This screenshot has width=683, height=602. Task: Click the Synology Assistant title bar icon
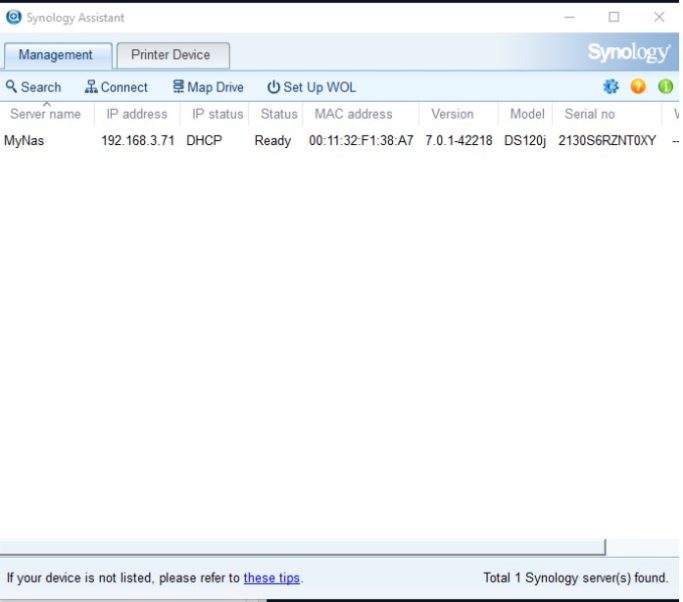pos(14,17)
